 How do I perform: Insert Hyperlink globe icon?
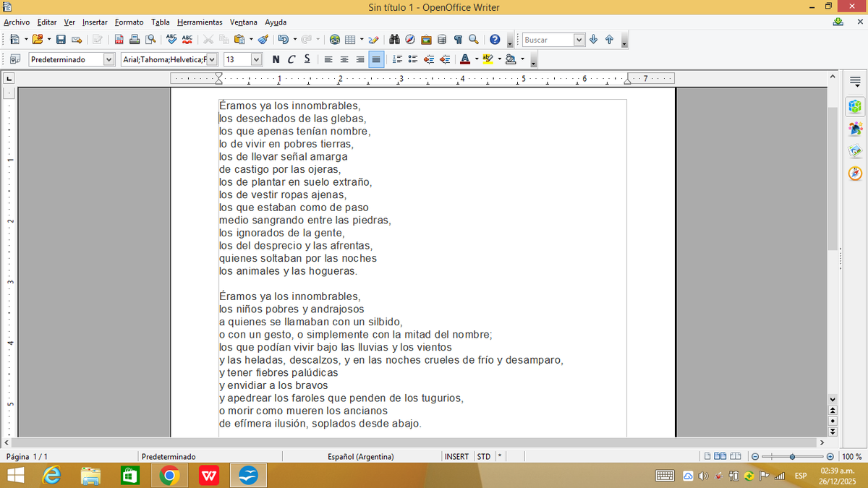tap(334, 40)
